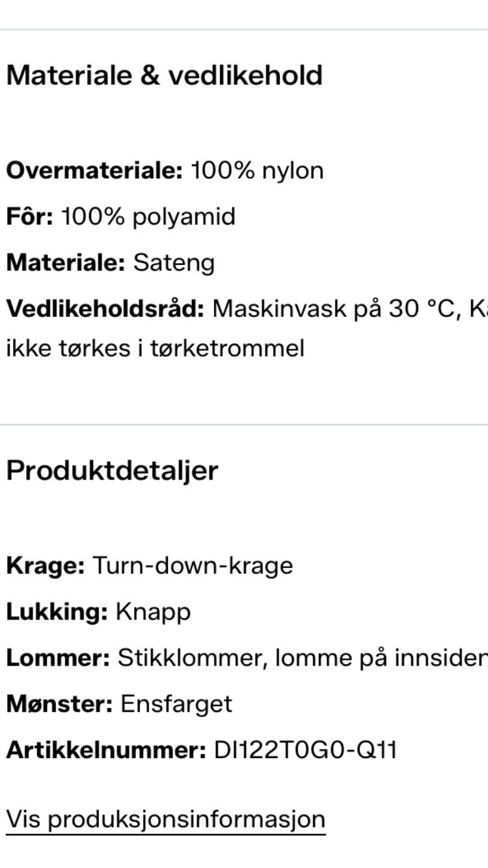Click the Mønster label

(x=59, y=704)
